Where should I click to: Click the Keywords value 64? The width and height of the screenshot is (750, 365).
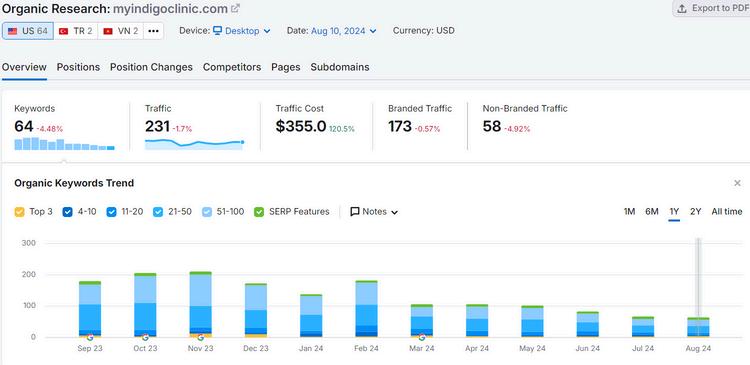[x=23, y=127]
